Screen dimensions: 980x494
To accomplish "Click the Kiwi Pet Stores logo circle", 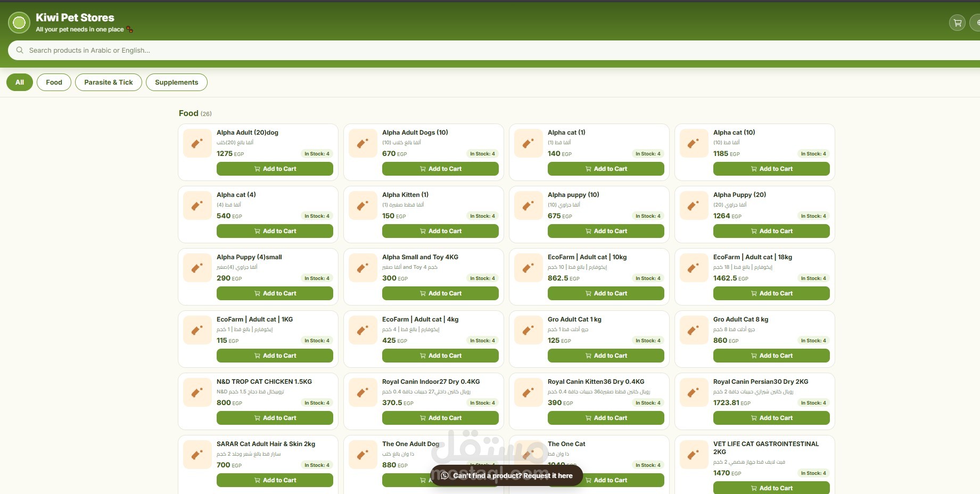I will click(19, 22).
